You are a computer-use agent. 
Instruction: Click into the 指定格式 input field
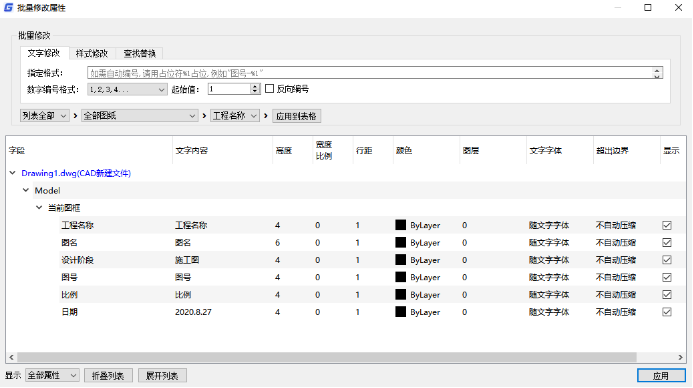[x=369, y=73]
